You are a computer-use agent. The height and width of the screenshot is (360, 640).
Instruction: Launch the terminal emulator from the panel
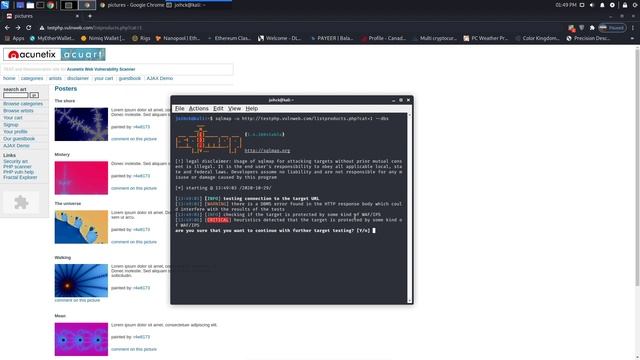(x=40, y=5)
